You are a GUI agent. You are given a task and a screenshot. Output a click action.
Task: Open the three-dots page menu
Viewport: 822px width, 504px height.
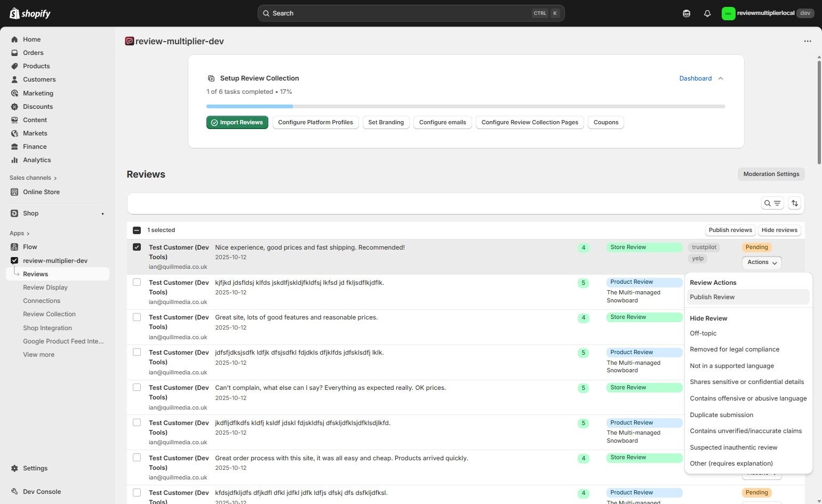click(x=808, y=41)
